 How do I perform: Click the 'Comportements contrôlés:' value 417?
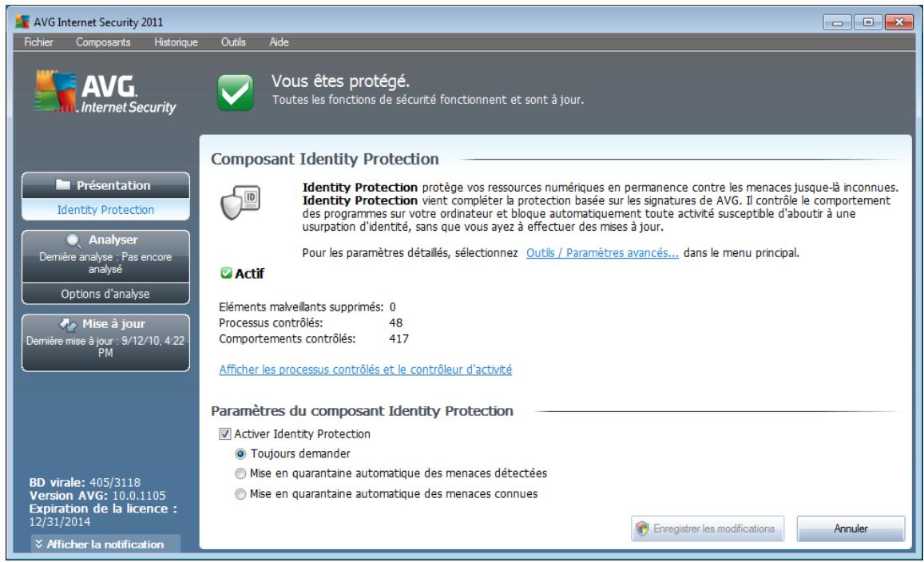[x=399, y=338]
